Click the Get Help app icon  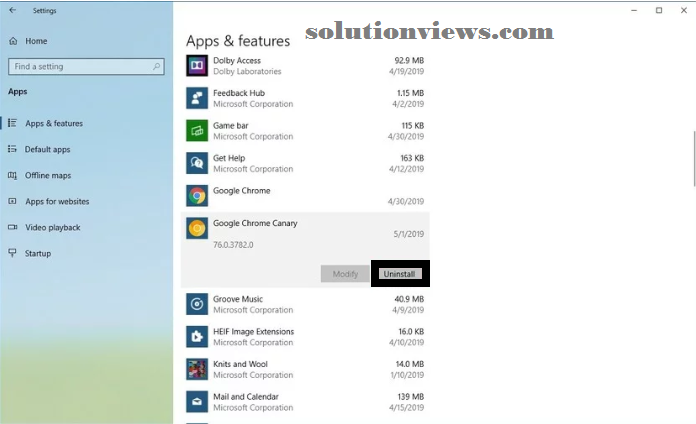197,163
